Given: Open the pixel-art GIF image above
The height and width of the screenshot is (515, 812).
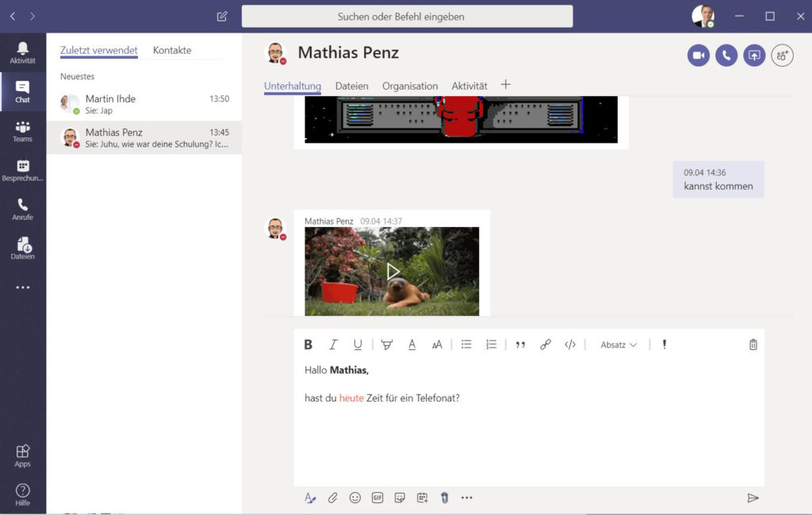Looking at the screenshot, I should click(x=461, y=119).
